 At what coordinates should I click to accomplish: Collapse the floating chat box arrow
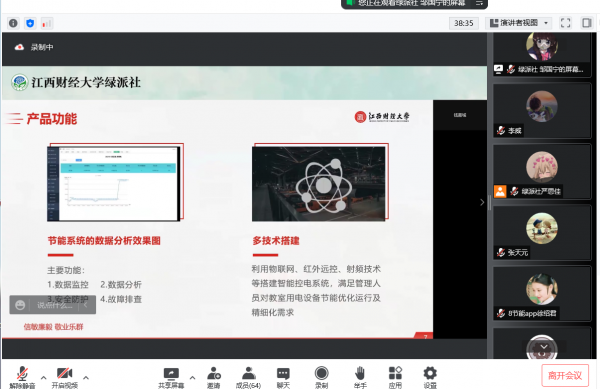(85, 305)
